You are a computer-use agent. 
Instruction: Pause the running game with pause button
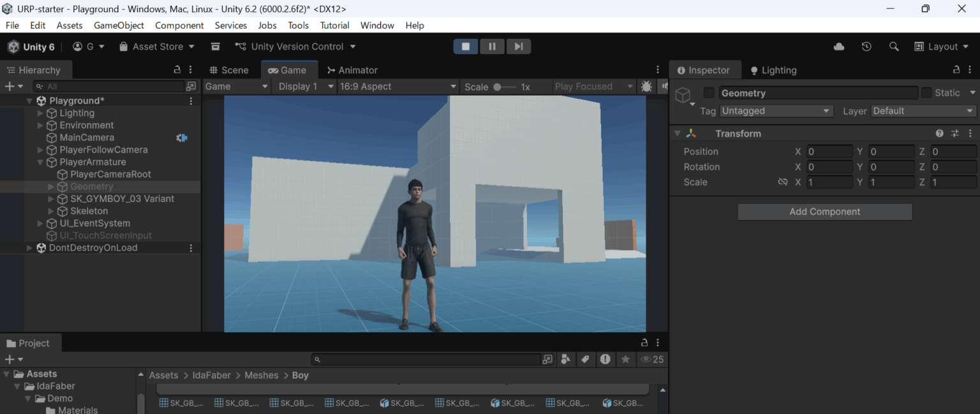tap(492, 47)
